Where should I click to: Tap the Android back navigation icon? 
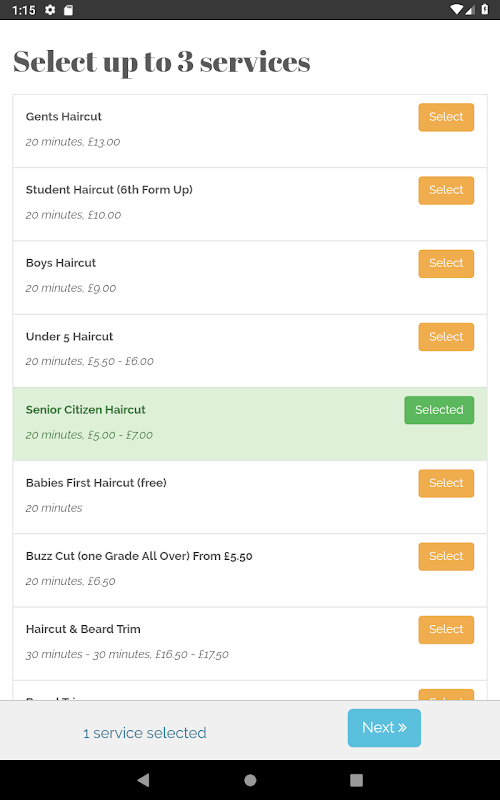point(143,780)
